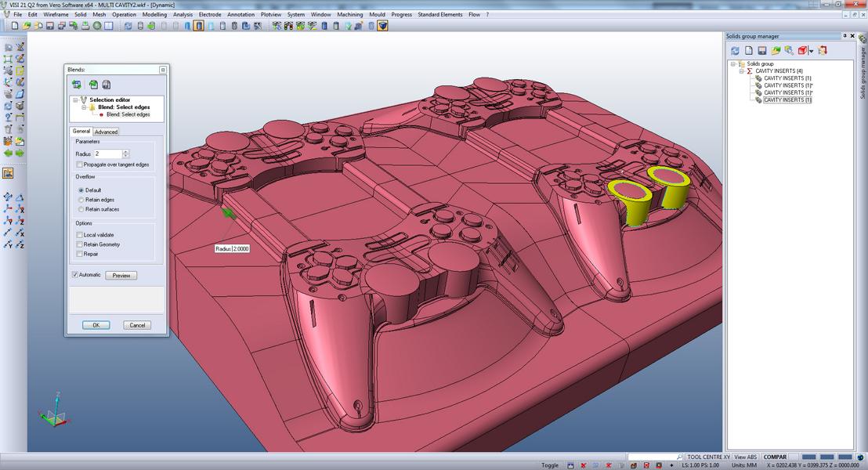Click the save disk icon in Solids manager

(762, 50)
